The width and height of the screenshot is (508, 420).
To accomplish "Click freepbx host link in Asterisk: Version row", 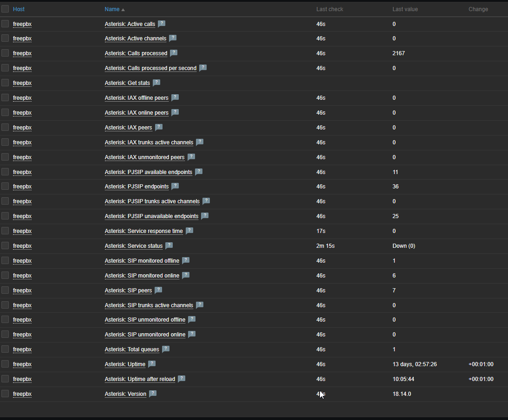I will (22, 394).
